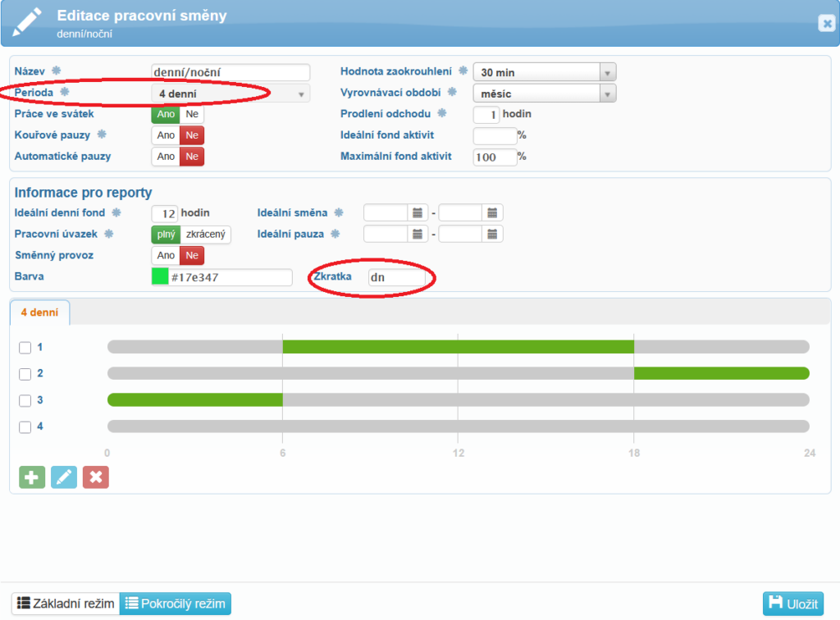Click the Uložit save button
This screenshot has height=620, width=840.
pyautogui.click(x=792, y=604)
